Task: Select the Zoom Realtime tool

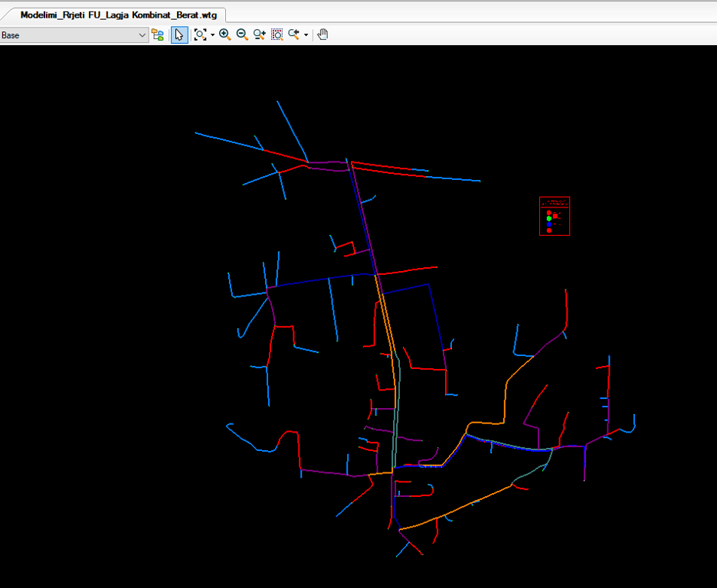Action: coord(259,34)
